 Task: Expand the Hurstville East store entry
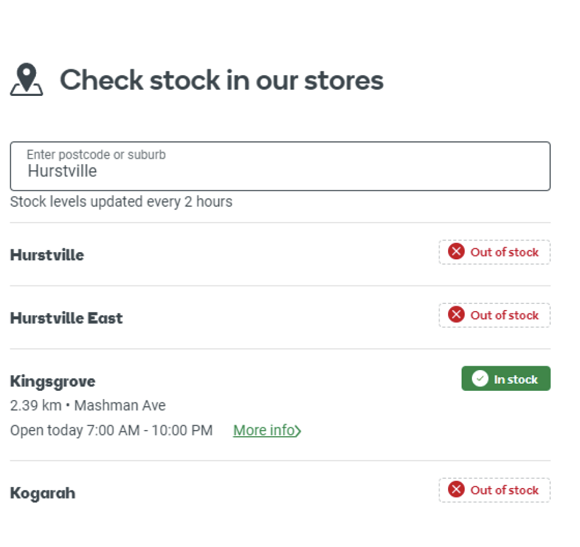280,318
